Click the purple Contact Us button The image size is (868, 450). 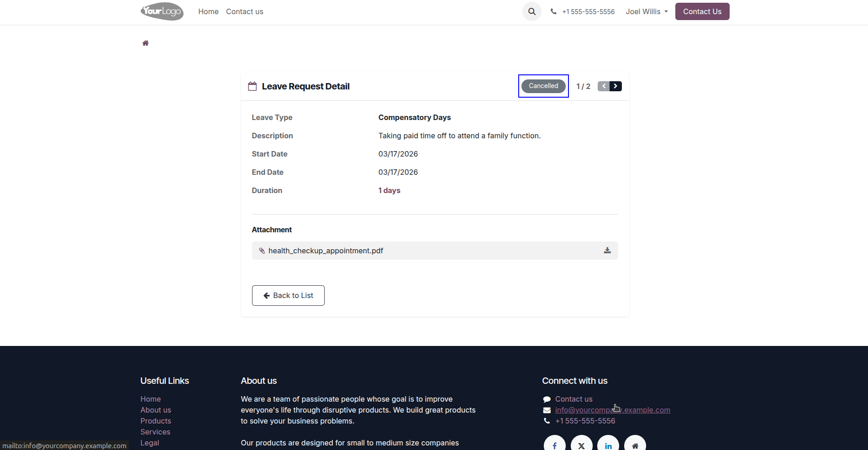[702, 11]
